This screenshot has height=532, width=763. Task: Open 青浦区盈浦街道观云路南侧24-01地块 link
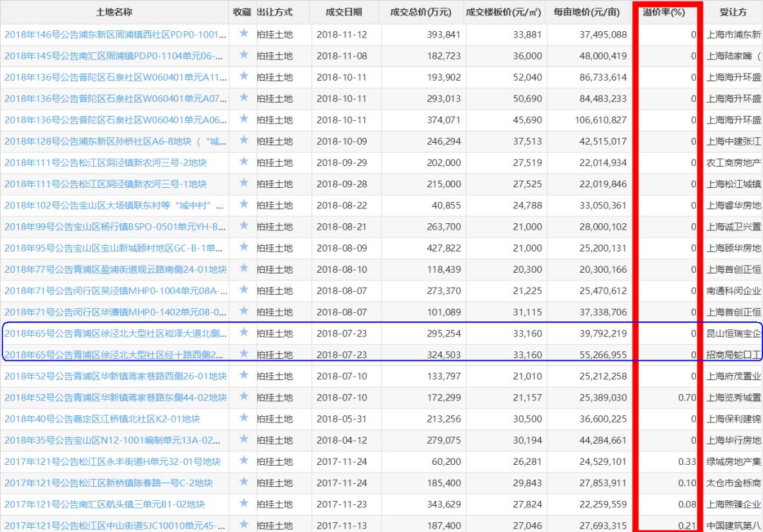[115, 269]
